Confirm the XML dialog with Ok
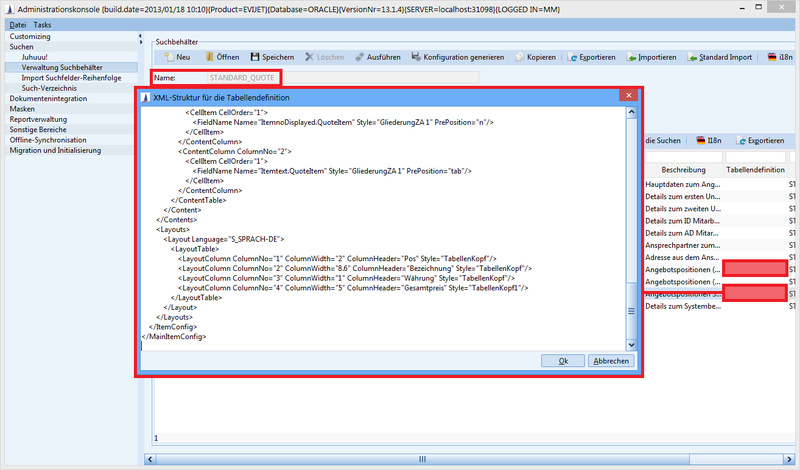The width and height of the screenshot is (800, 470). pyautogui.click(x=563, y=360)
